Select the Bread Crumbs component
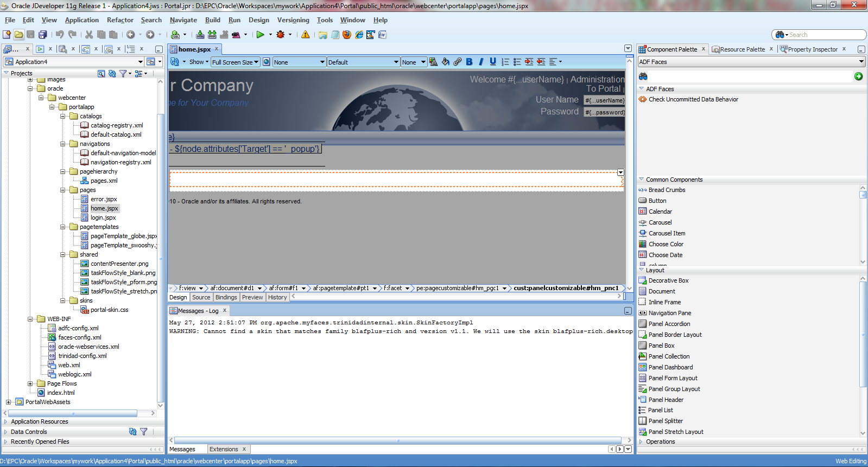The height and width of the screenshot is (467, 868). pos(666,190)
